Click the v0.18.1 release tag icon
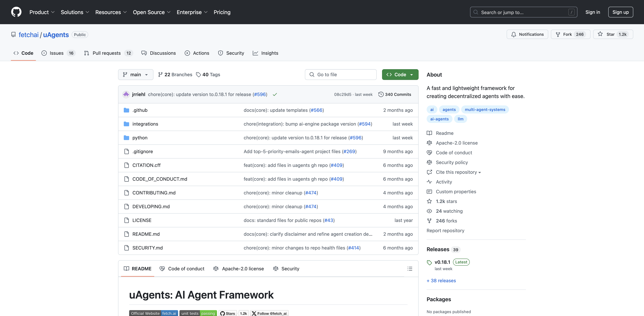This screenshot has height=316, width=644. coord(429,262)
